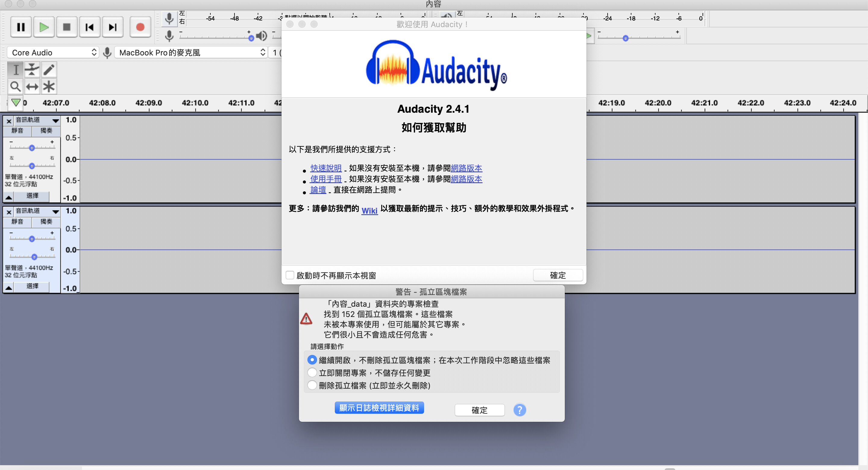
Task: Select 立即關閉專案 without saving option
Action: 312,373
